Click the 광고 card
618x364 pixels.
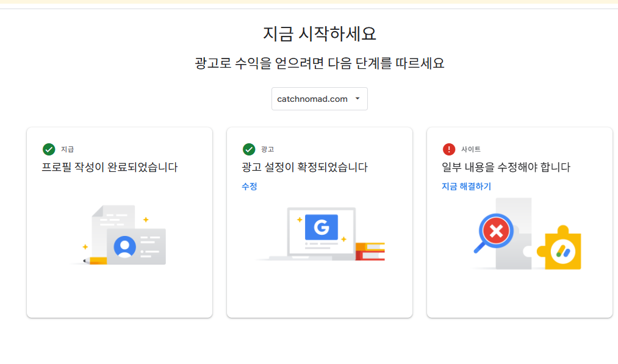tap(319, 221)
